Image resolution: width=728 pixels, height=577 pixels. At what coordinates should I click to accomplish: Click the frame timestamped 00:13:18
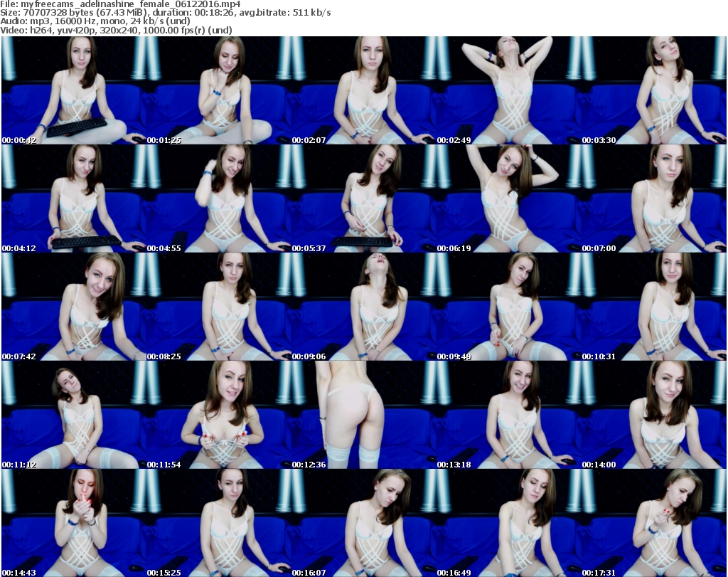508,415
